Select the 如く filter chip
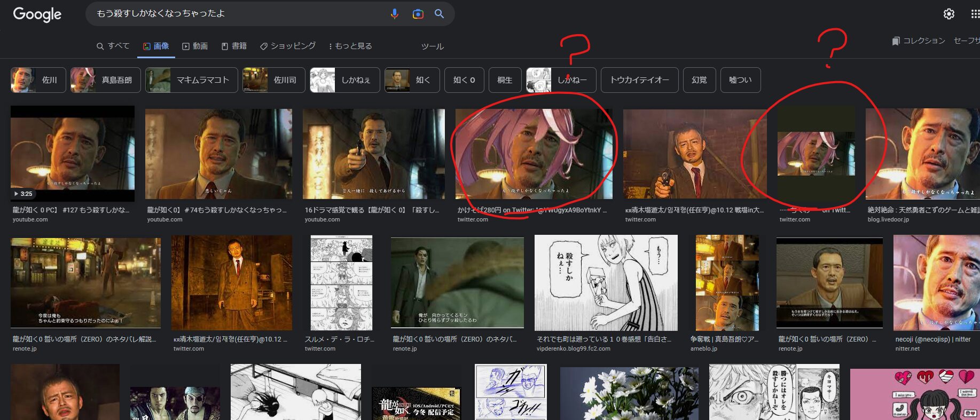 coord(412,80)
